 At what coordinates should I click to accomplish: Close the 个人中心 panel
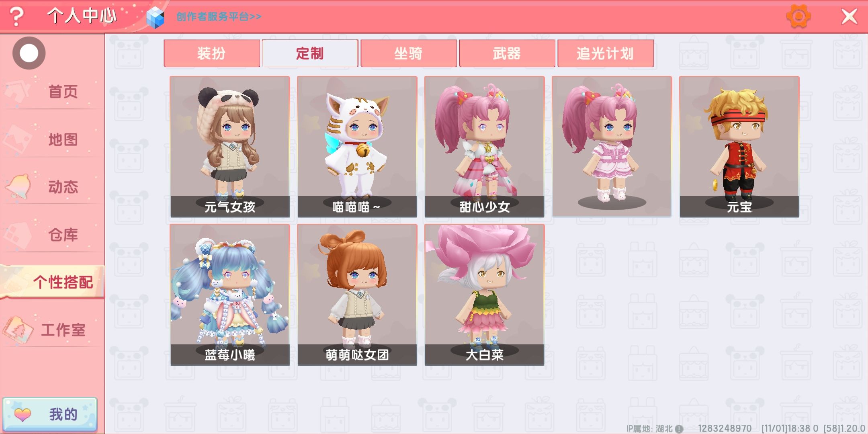pyautogui.click(x=850, y=16)
